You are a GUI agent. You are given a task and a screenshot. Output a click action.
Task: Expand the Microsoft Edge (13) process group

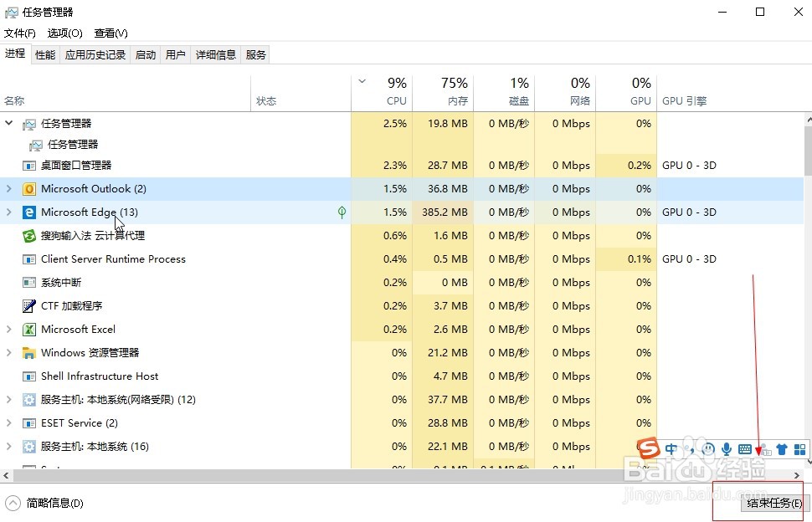pos(9,212)
